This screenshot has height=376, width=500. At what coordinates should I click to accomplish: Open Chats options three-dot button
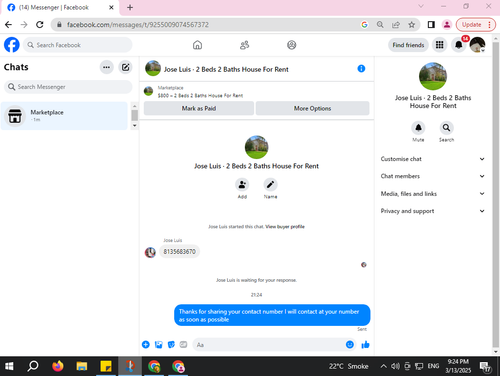coord(107,67)
